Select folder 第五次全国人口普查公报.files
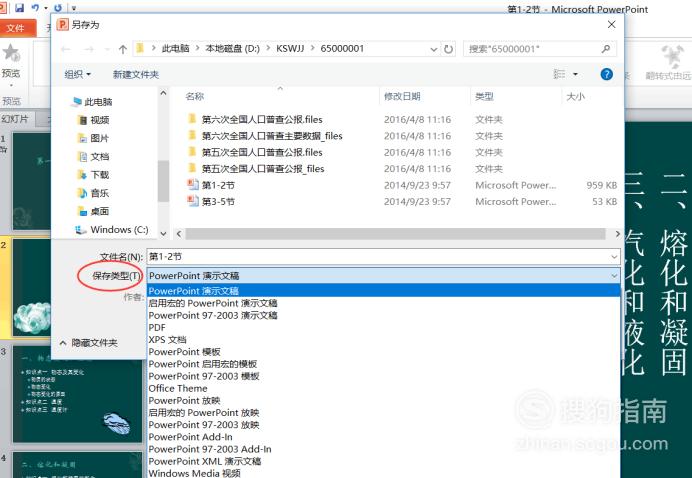This screenshot has height=478, width=692. point(262,152)
